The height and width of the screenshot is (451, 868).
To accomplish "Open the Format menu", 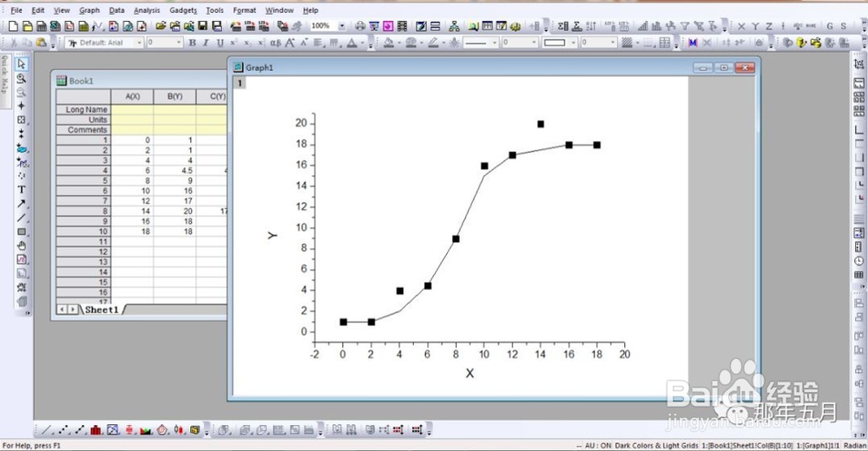I will (x=244, y=10).
